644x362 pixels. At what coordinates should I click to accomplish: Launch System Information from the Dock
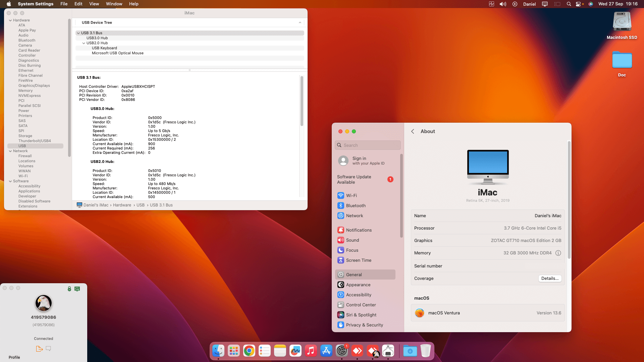[388, 351]
